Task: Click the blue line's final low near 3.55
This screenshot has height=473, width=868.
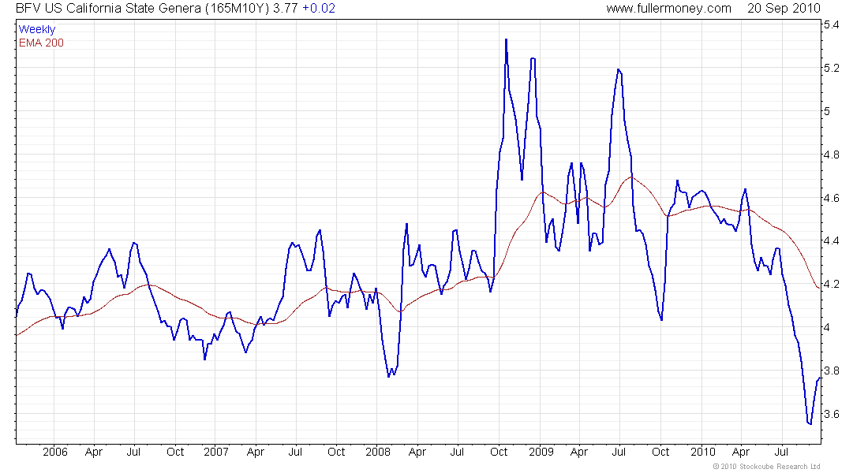Action: (x=810, y=423)
